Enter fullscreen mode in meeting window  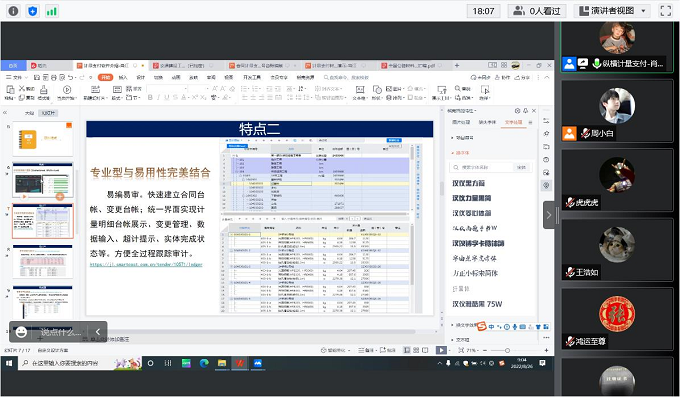666,11
